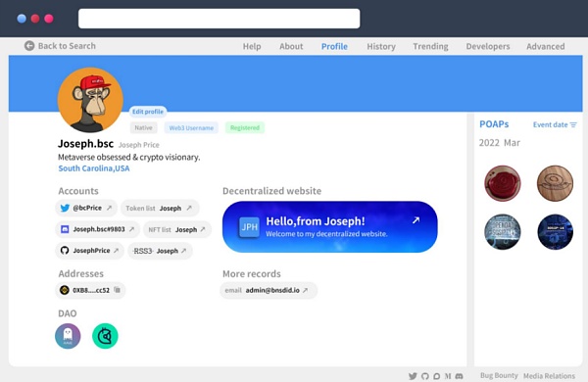Open the Hello, from Joseph website card

tap(329, 227)
